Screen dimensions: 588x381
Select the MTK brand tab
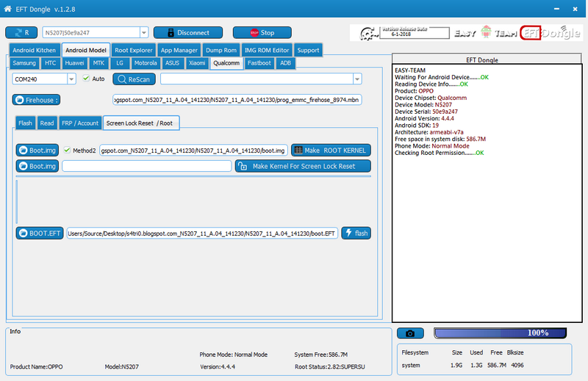coord(98,63)
